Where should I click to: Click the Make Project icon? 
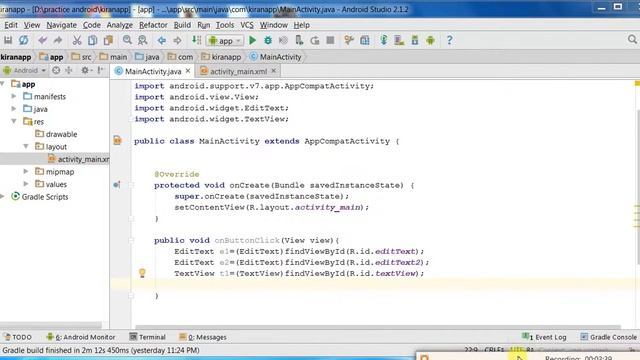(196, 40)
